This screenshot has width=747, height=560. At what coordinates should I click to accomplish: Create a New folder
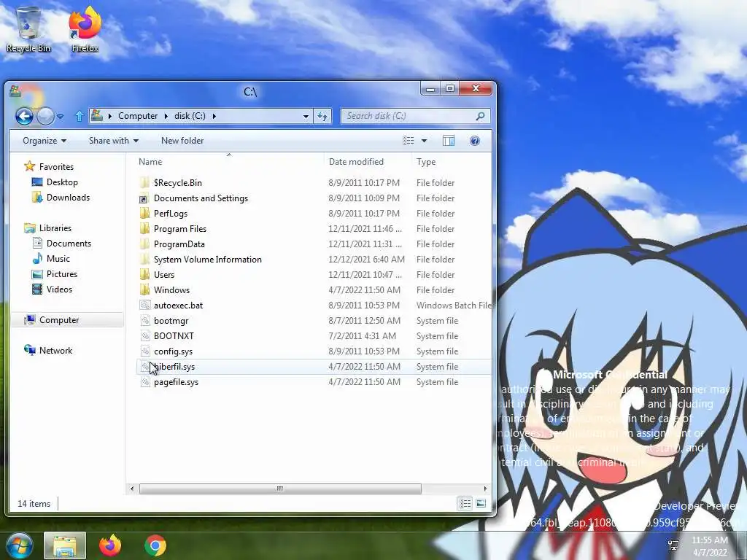(x=182, y=141)
